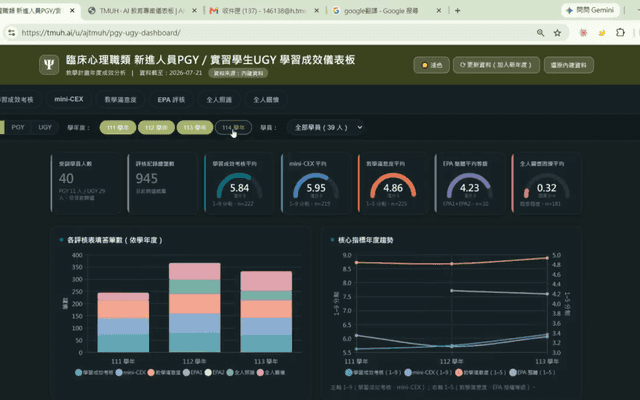Bookmark this page with the star icon
The height and width of the screenshot is (400, 640).
coord(557,33)
